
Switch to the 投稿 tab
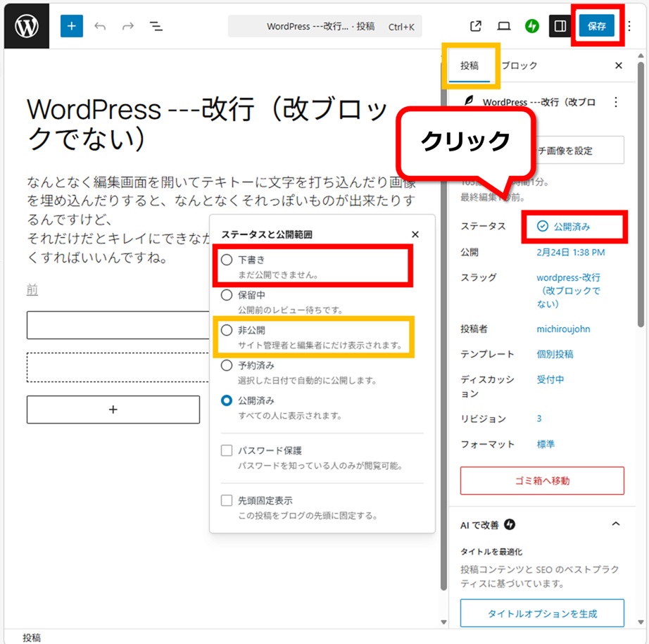(x=470, y=65)
